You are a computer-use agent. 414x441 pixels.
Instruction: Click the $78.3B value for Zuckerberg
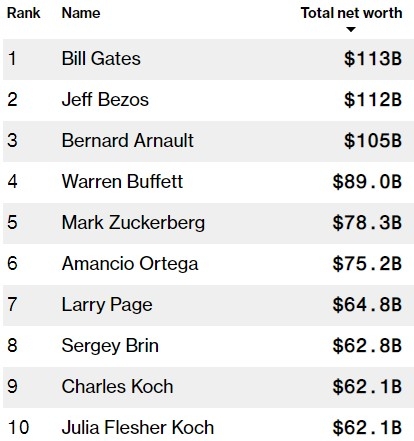[x=367, y=223]
